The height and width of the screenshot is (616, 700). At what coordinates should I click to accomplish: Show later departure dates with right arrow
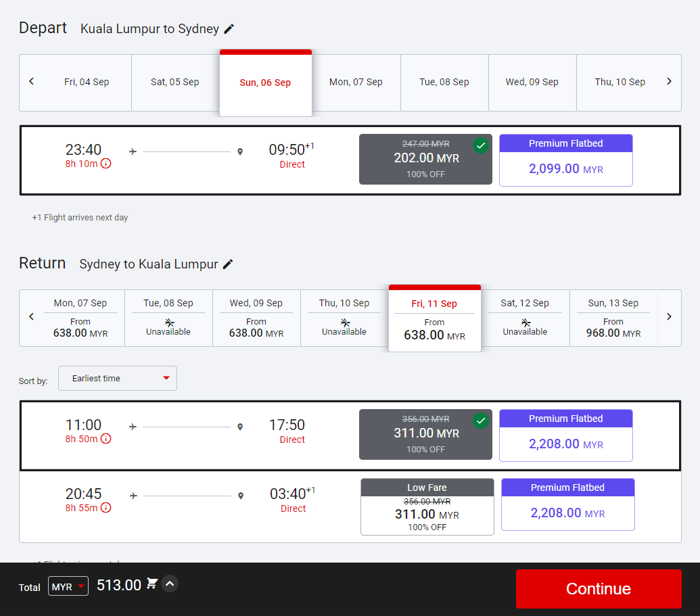669,82
